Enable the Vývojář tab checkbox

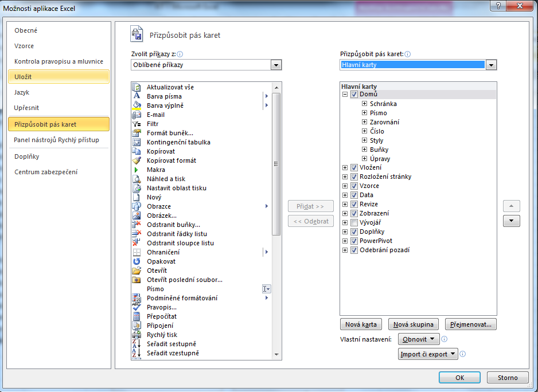(x=354, y=223)
